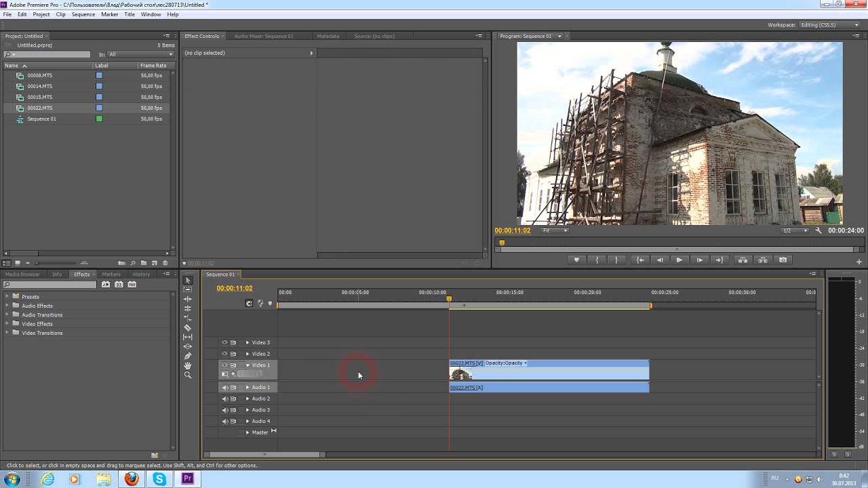Hide the Video 3 track with eye icon
The image size is (868, 488).
pos(224,342)
